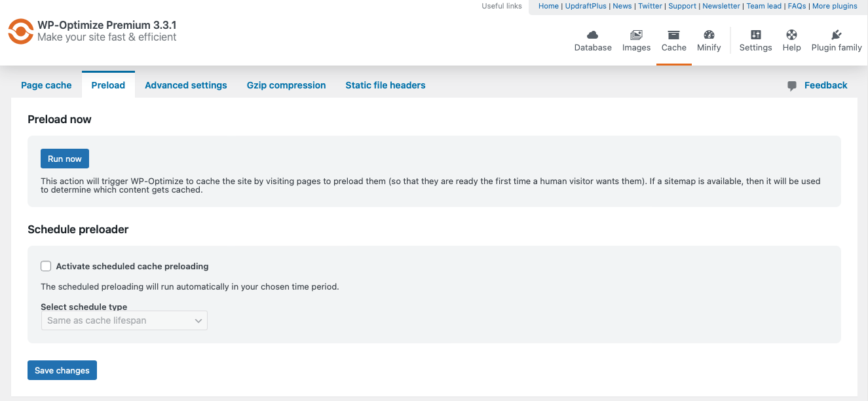The width and height of the screenshot is (868, 401).
Task: Click the Save changes button
Action: click(62, 370)
